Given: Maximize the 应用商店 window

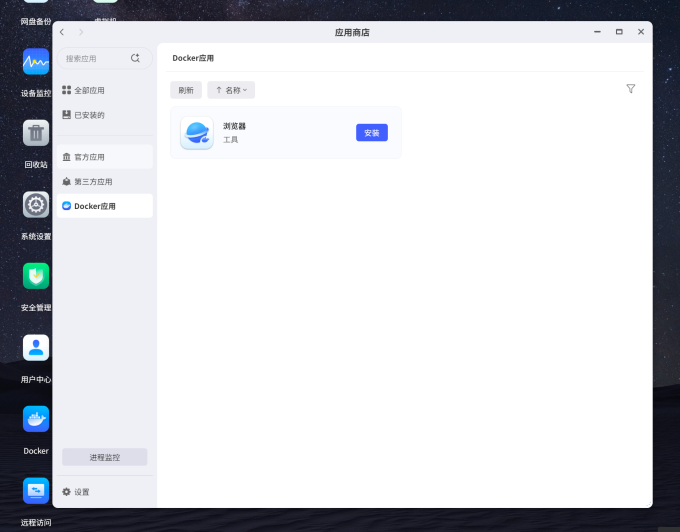Looking at the screenshot, I should (619, 32).
